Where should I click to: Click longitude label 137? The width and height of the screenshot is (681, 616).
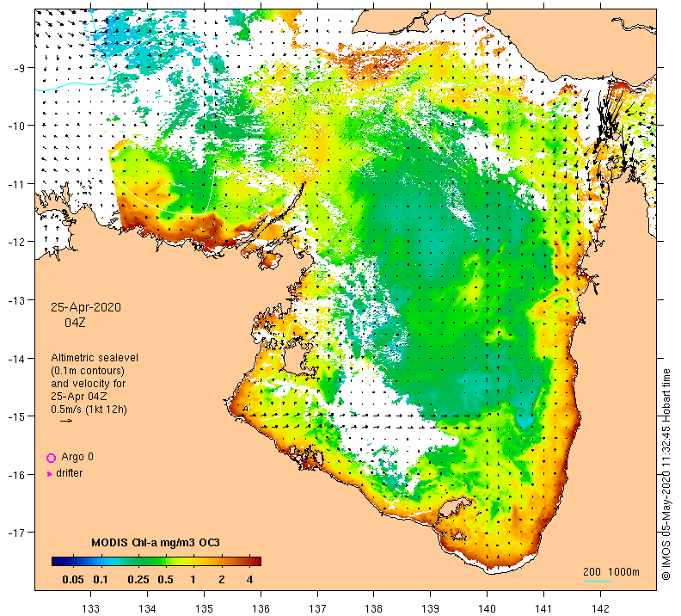(x=317, y=608)
